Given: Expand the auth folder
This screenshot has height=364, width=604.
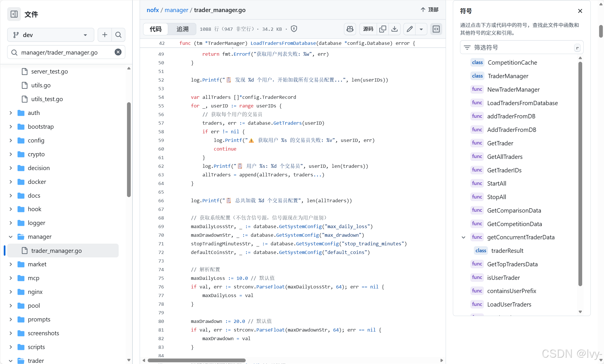Looking at the screenshot, I should (11, 113).
